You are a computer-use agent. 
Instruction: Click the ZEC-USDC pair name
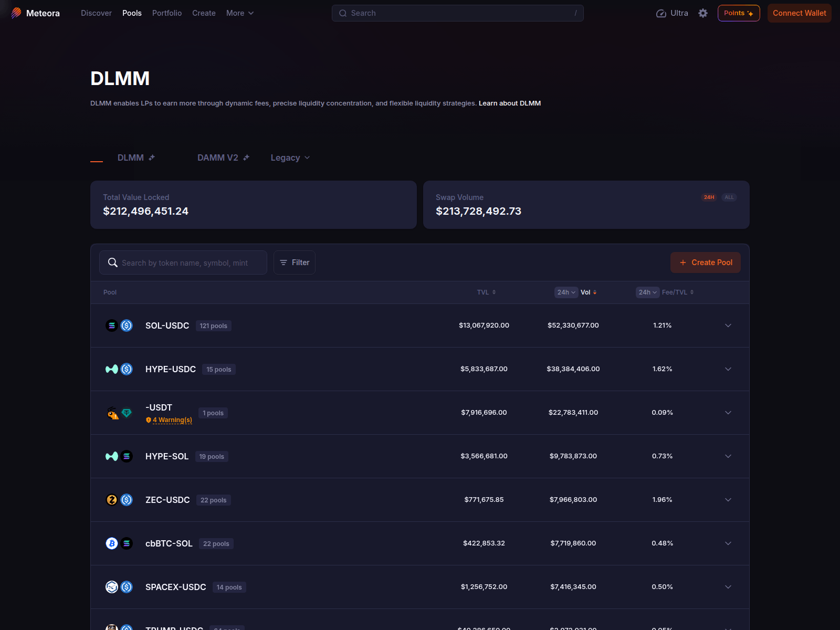pyautogui.click(x=167, y=500)
